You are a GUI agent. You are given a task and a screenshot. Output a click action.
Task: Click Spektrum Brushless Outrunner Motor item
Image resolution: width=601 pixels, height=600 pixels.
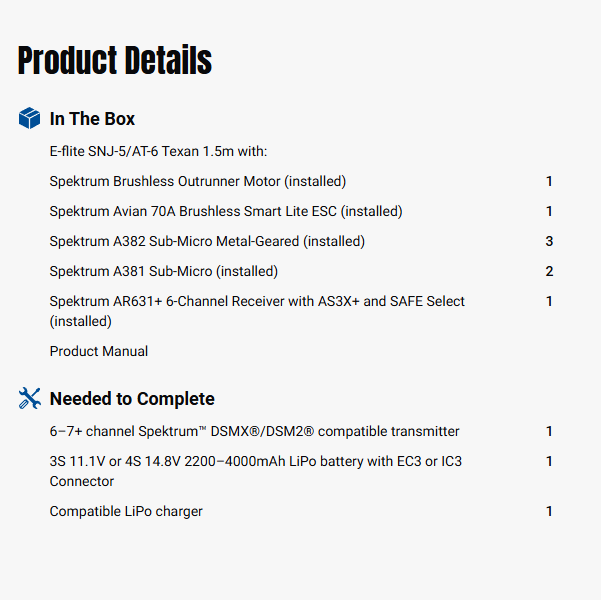[x=198, y=181]
